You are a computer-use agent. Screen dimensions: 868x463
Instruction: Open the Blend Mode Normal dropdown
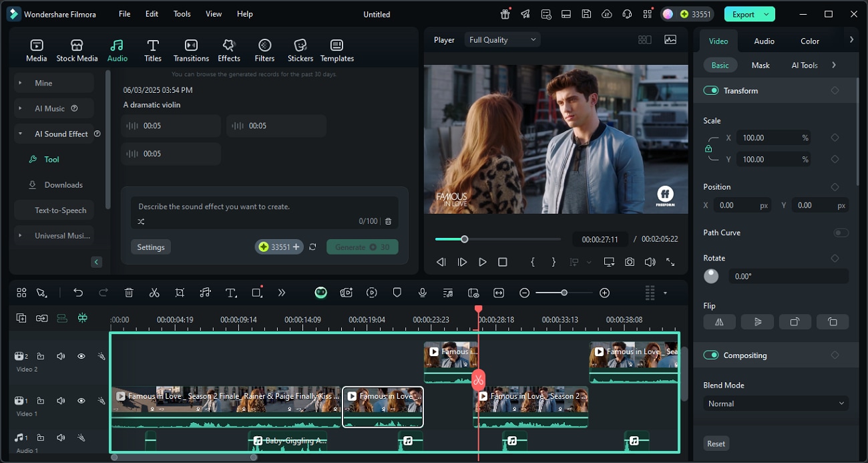(x=776, y=404)
